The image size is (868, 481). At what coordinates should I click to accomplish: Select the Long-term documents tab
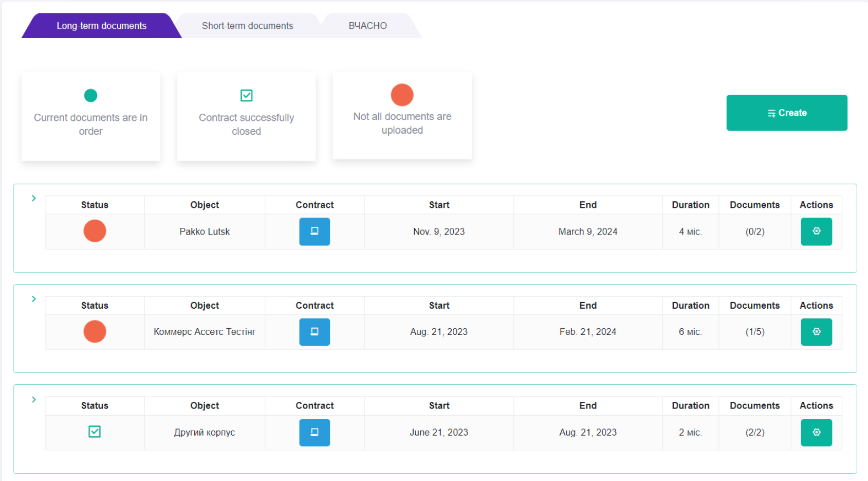pyautogui.click(x=101, y=26)
